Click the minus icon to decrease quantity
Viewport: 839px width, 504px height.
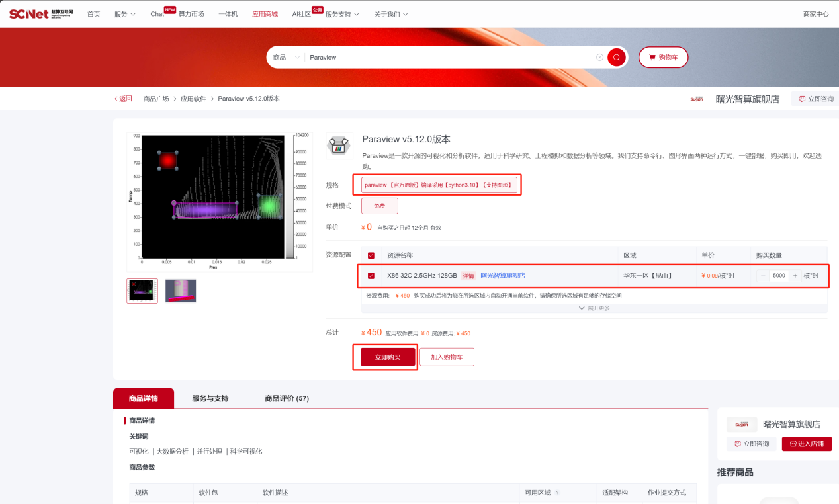coord(763,276)
